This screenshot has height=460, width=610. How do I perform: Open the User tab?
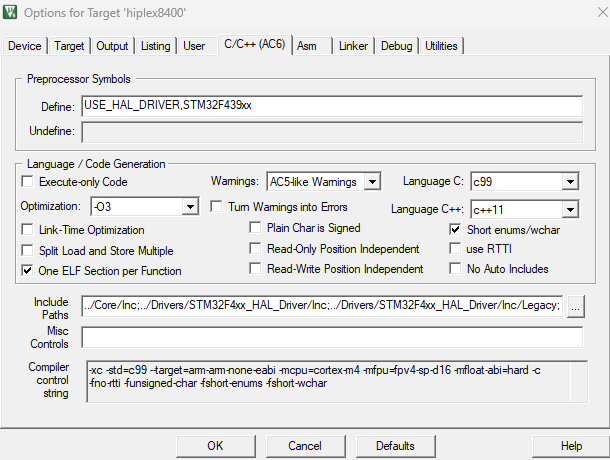(x=194, y=46)
